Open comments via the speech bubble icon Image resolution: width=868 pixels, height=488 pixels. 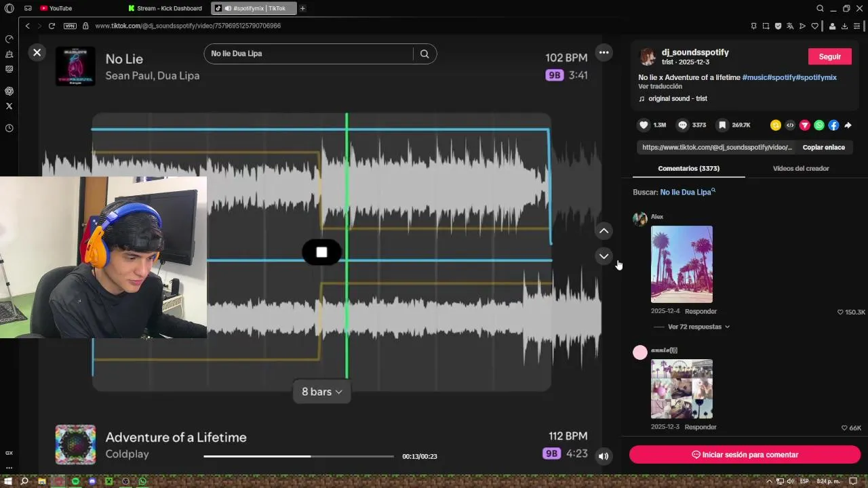[683, 125]
